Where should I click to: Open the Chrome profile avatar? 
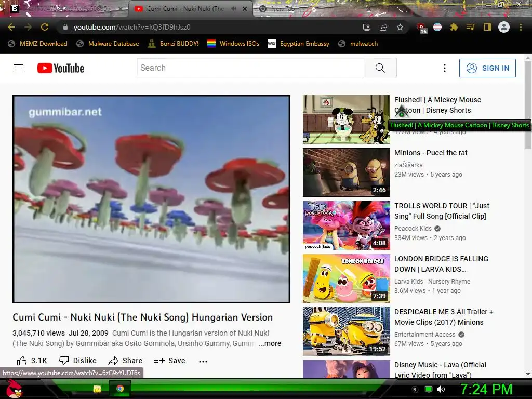[x=504, y=27]
